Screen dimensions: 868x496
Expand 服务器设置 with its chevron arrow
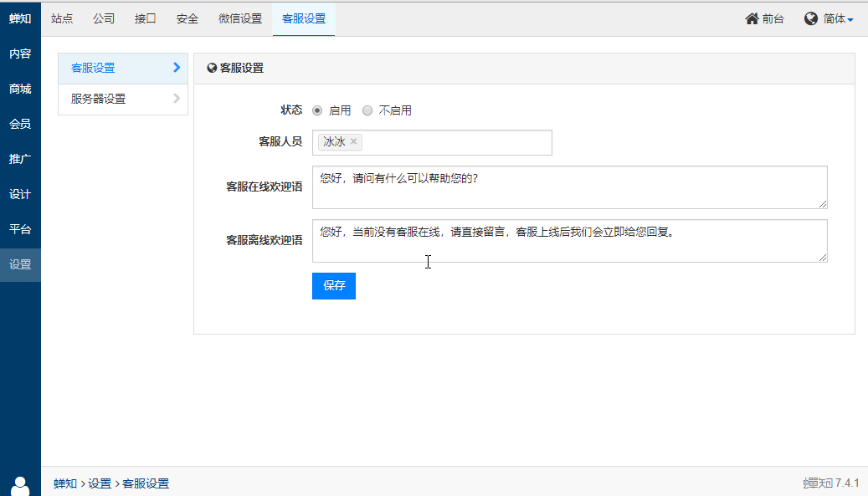(x=177, y=99)
